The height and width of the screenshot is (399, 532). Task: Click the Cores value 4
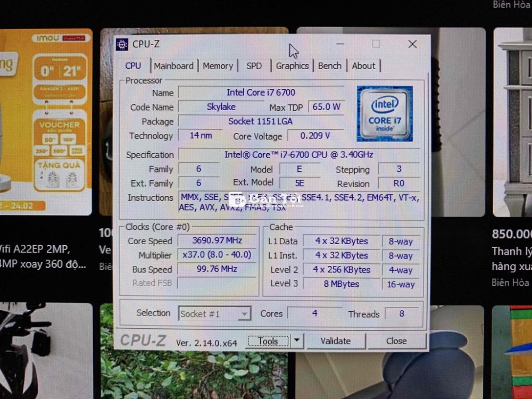(315, 313)
